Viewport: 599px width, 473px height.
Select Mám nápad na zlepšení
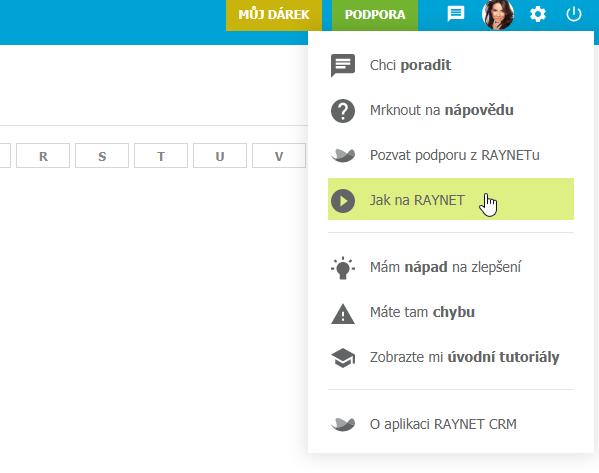tap(451, 267)
